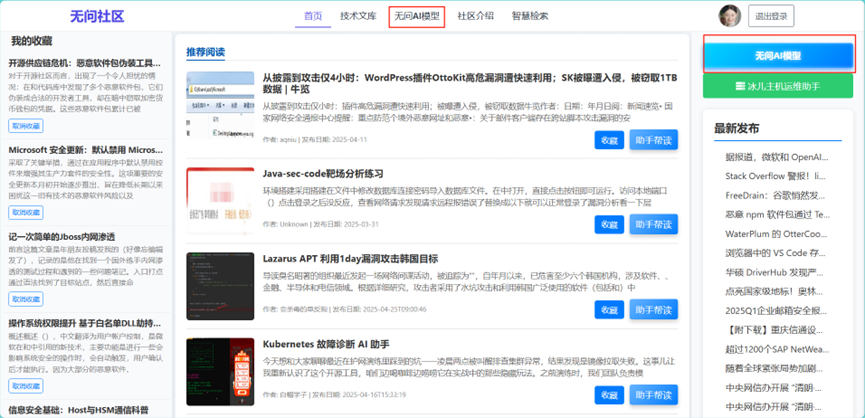Click 取消收藏 under Microsoft 安全更新
The image size is (865, 418).
(x=26, y=212)
